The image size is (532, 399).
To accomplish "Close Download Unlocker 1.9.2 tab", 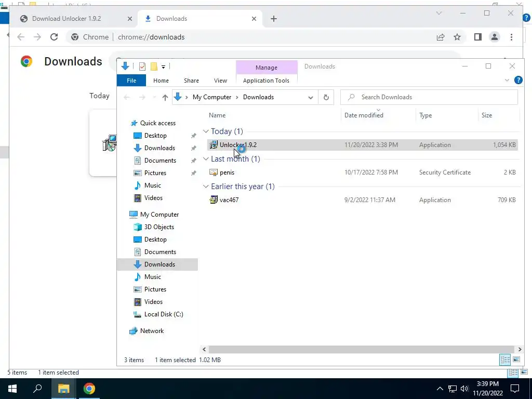I will tap(129, 19).
